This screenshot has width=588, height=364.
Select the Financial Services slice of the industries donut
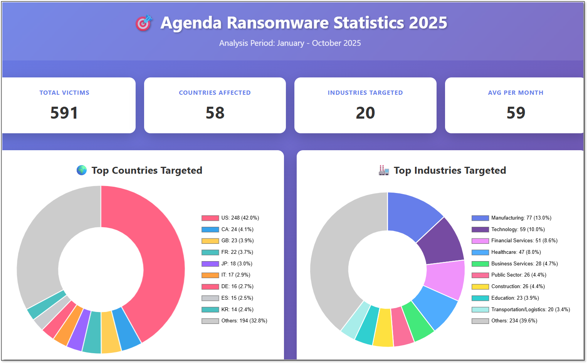click(445, 278)
